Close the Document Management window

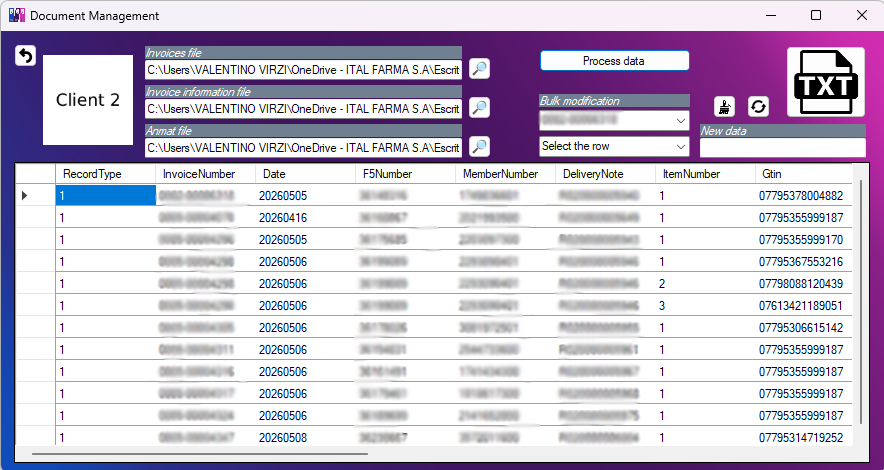coord(861,15)
